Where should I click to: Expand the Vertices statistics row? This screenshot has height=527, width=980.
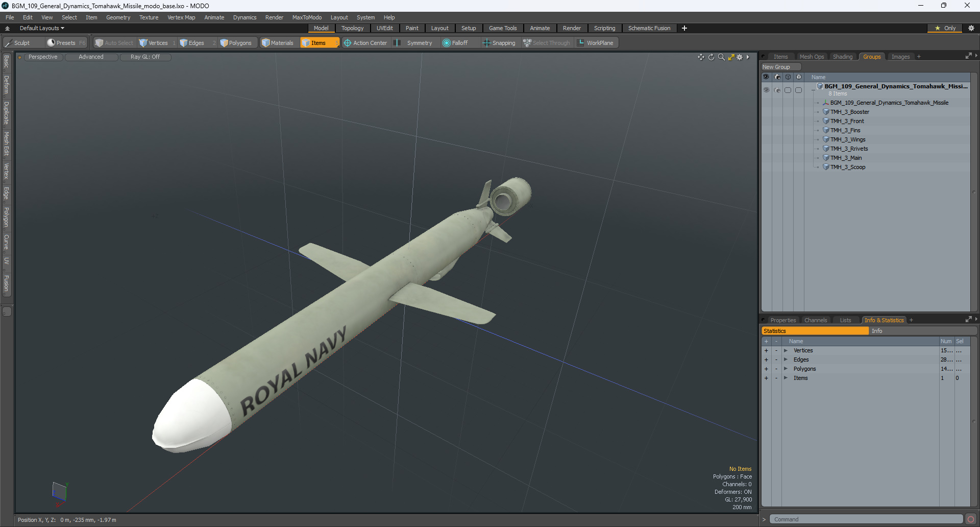tap(786, 350)
